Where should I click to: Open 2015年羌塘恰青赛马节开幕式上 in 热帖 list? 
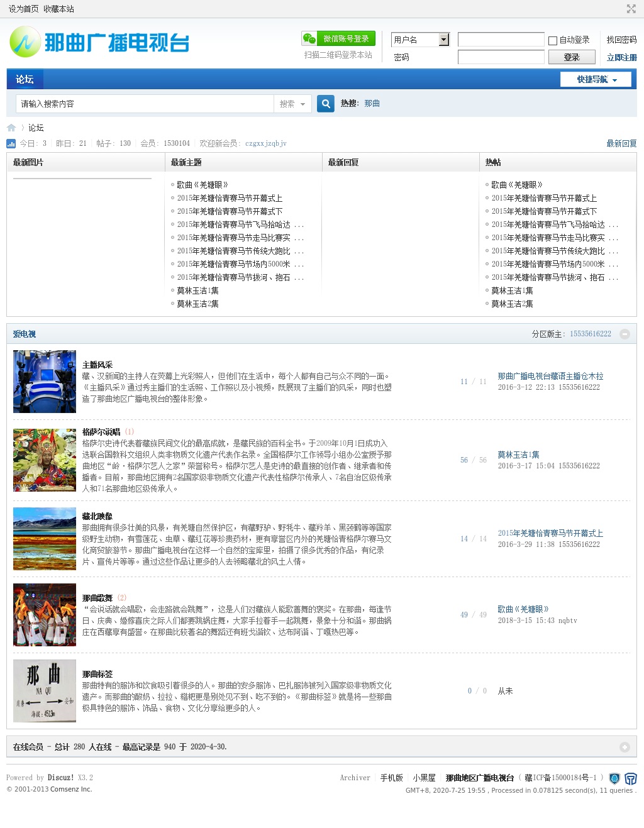tap(544, 198)
